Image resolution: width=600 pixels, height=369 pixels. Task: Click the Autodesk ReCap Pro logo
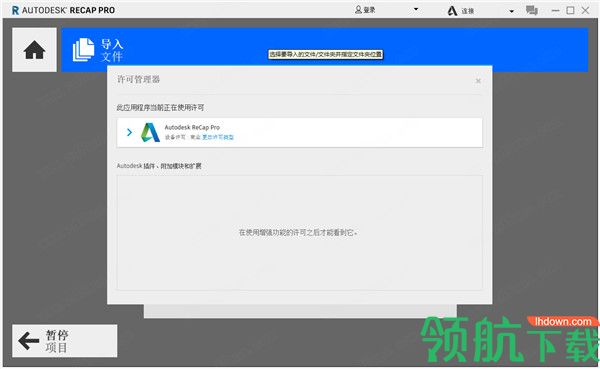click(150, 132)
